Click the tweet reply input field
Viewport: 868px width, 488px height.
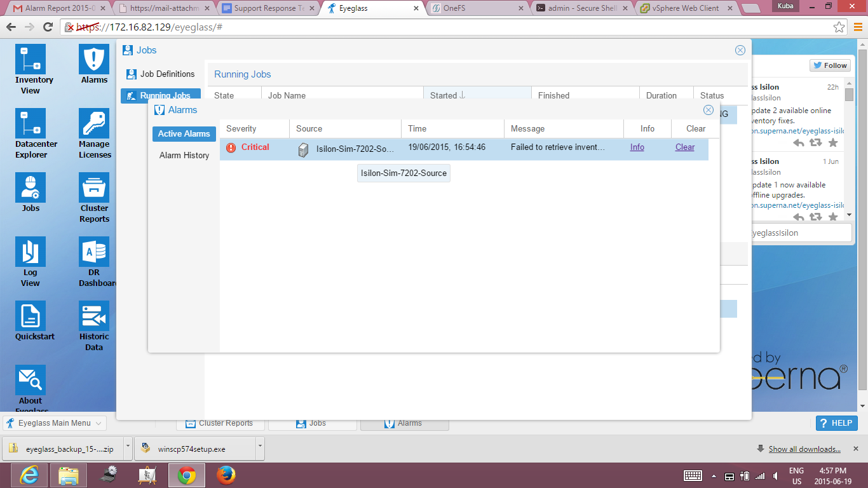point(801,233)
